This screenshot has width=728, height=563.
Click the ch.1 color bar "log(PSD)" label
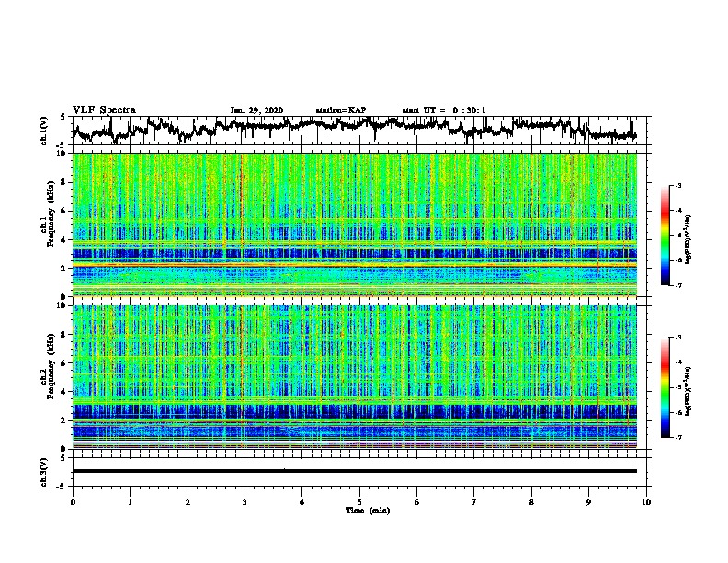(688, 239)
